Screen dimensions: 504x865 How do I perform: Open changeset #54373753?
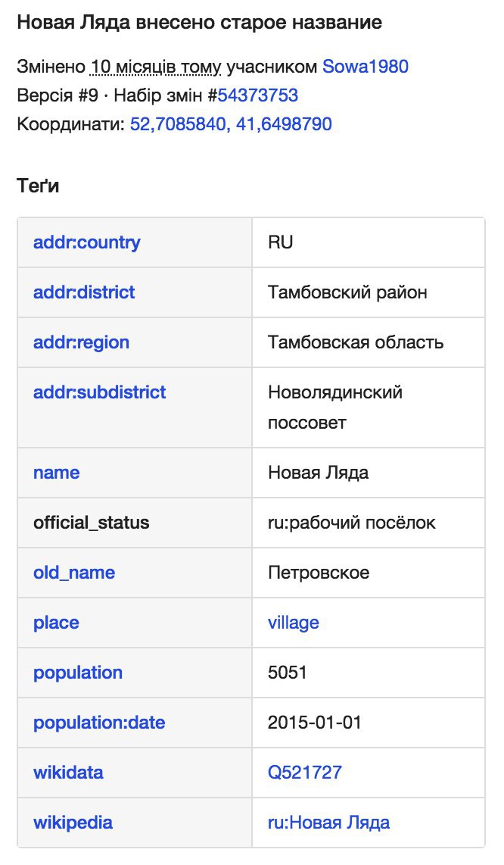(x=257, y=95)
